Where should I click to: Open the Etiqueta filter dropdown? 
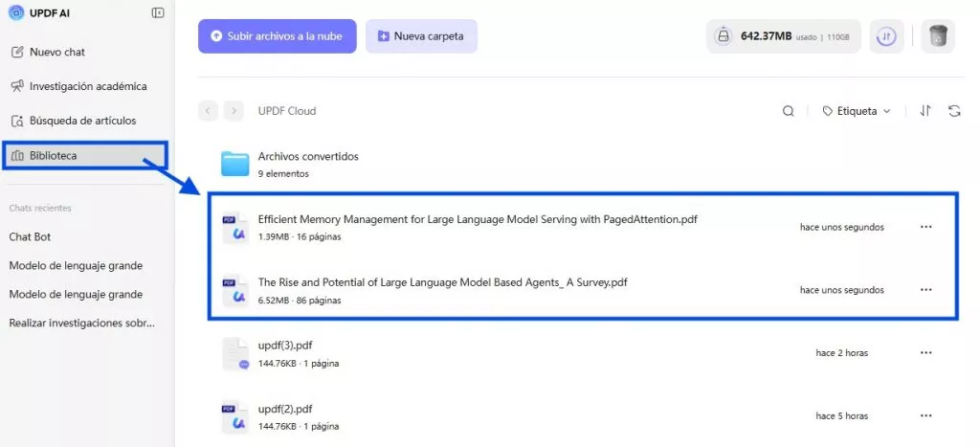(857, 111)
